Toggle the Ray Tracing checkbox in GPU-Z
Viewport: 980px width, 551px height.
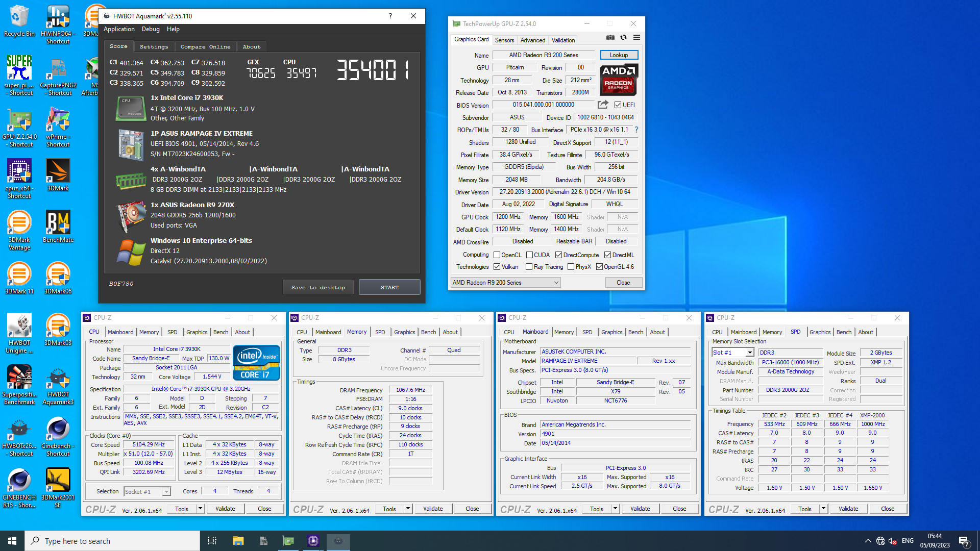(x=529, y=267)
